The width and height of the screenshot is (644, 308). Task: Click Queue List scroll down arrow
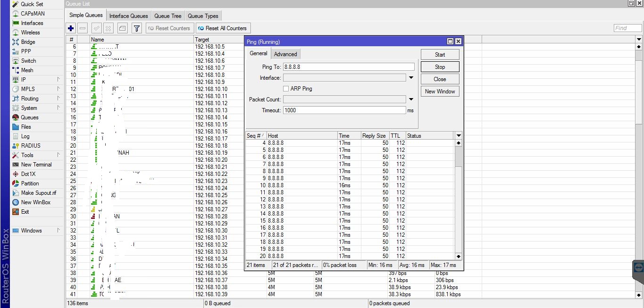point(639,295)
